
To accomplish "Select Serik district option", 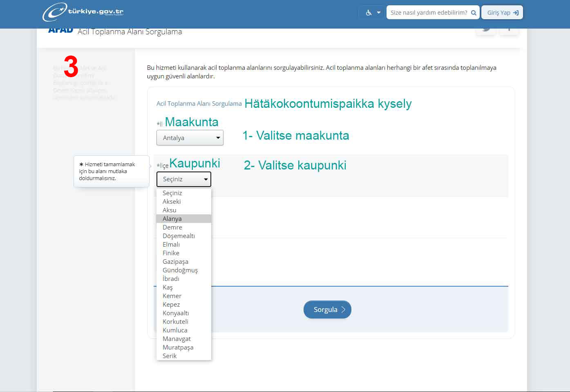I will click(170, 356).
